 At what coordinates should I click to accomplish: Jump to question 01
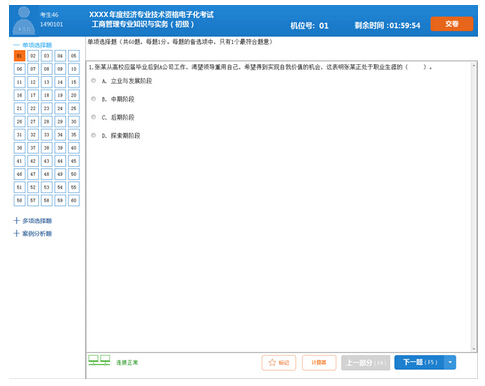click(x=19, y=56)
